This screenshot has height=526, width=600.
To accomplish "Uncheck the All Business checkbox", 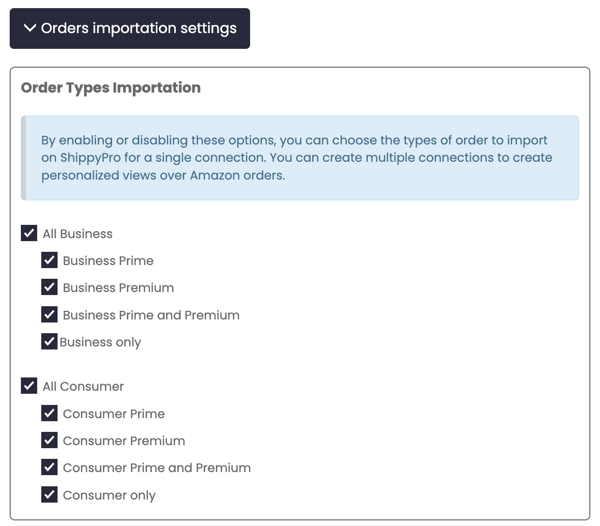I will pyautogui.click(x=29, y=233).
